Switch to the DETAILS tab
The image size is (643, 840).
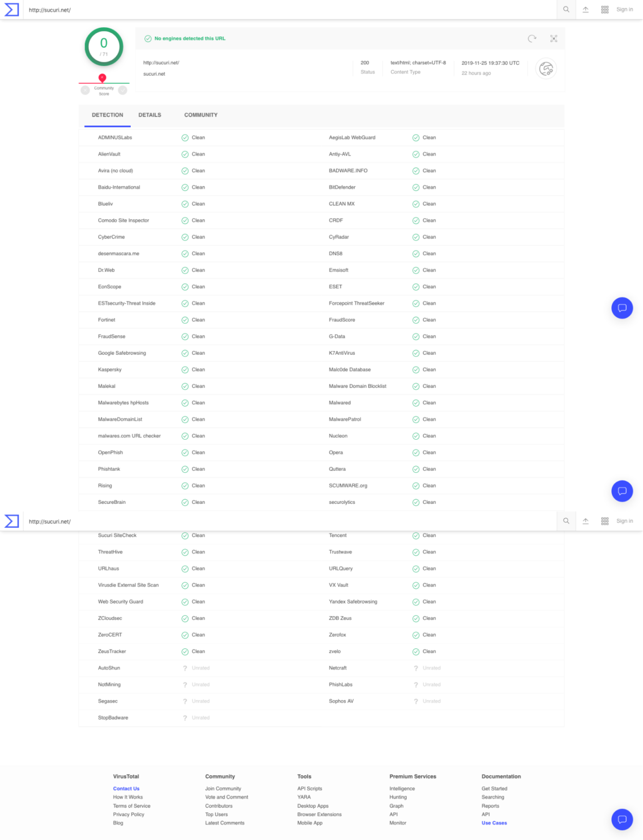click(x=150, y=115)
